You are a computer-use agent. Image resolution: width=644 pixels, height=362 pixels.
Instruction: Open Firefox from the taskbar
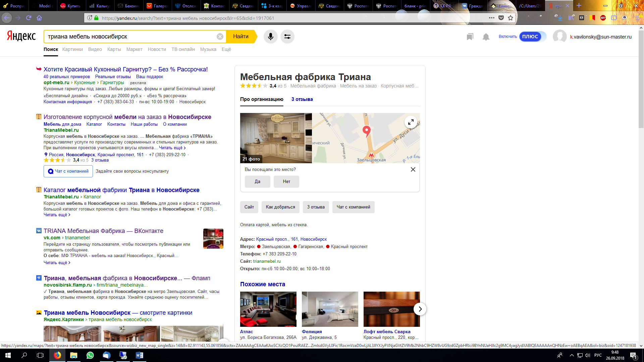pos(57,355)
